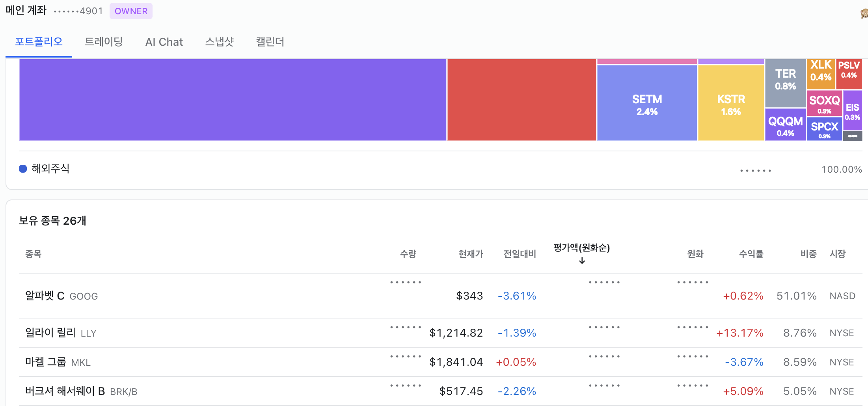Click the TER gray treemap block

pyautogui.click(x=785, y=83)
